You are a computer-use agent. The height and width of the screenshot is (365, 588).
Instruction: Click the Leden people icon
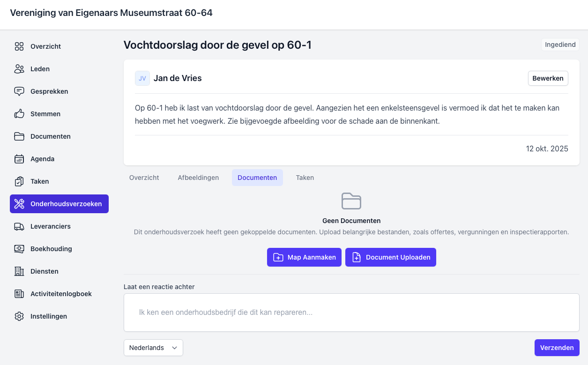(19, 69)
